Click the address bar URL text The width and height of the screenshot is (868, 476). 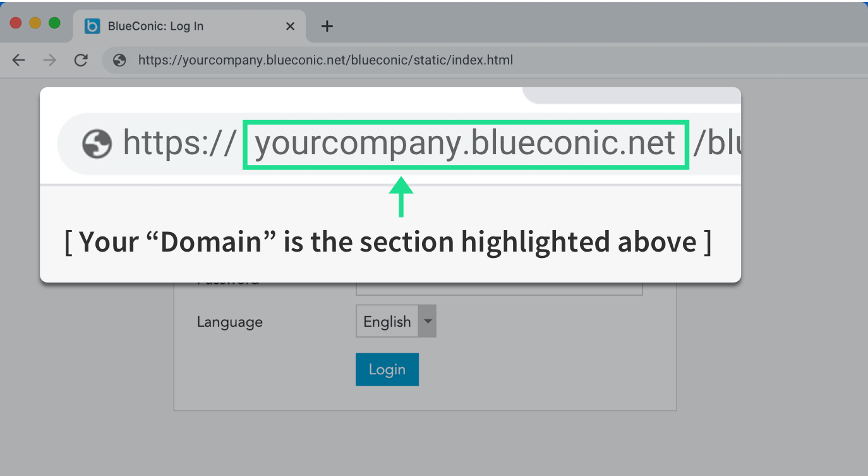tap(325, 60)
